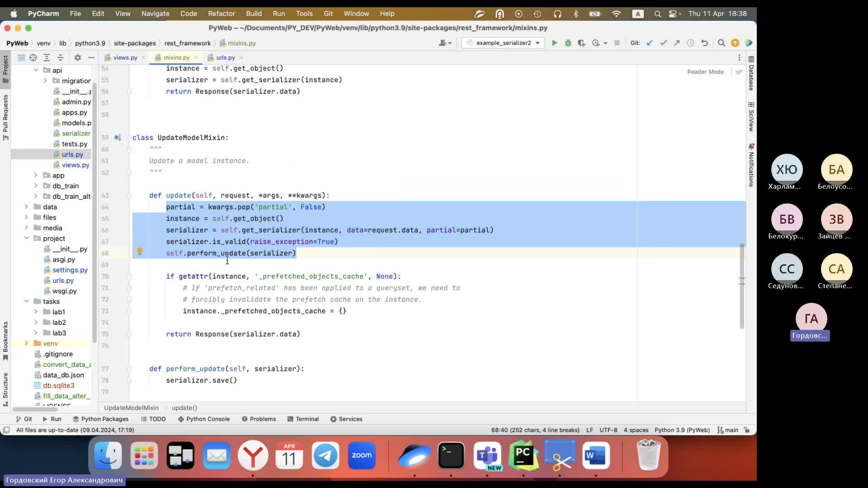
Task: Open run configuration dropdown example_serializer2
Action: tap(504, 43)
